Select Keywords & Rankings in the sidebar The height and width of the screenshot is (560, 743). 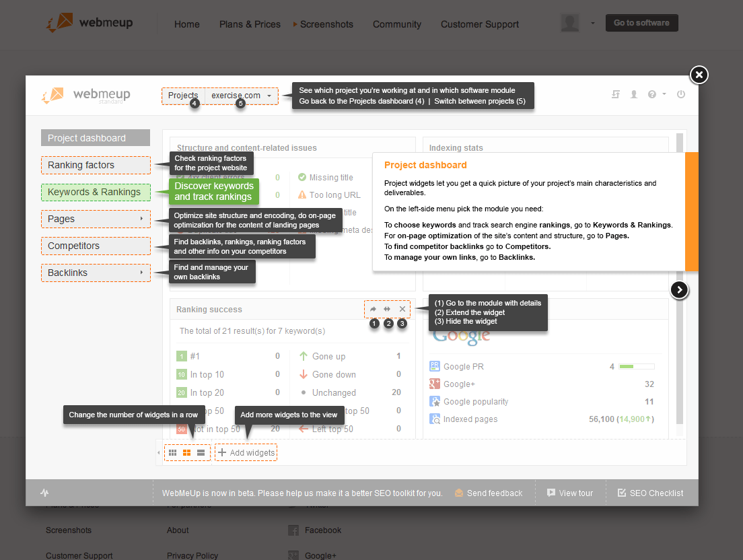pos(96,192)
